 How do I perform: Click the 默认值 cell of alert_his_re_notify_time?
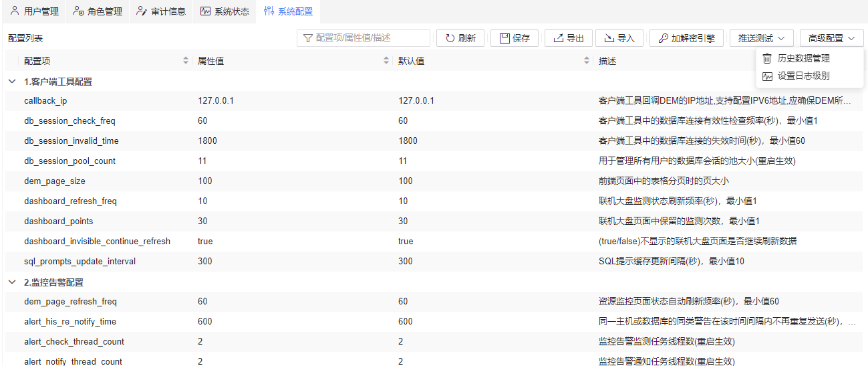click(x=406, y=322)
